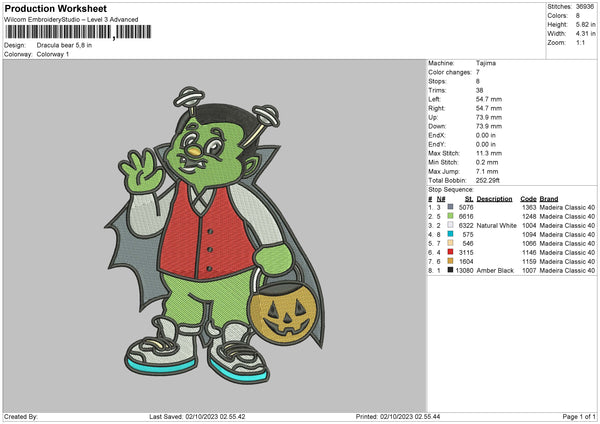Click the gray-blue thread swatch, stop 1
Viewport: 600px width, 424px height.
click(x=450, y=206)
